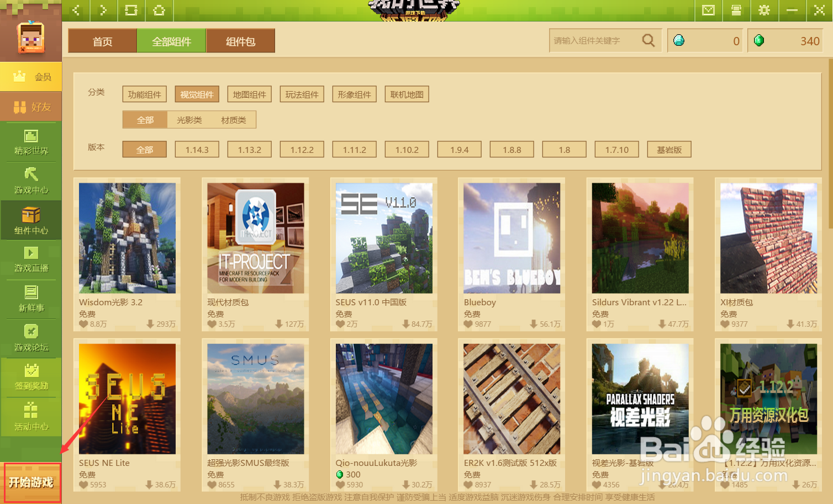Open 精彩世界 in sidebar

click(31, 142)
